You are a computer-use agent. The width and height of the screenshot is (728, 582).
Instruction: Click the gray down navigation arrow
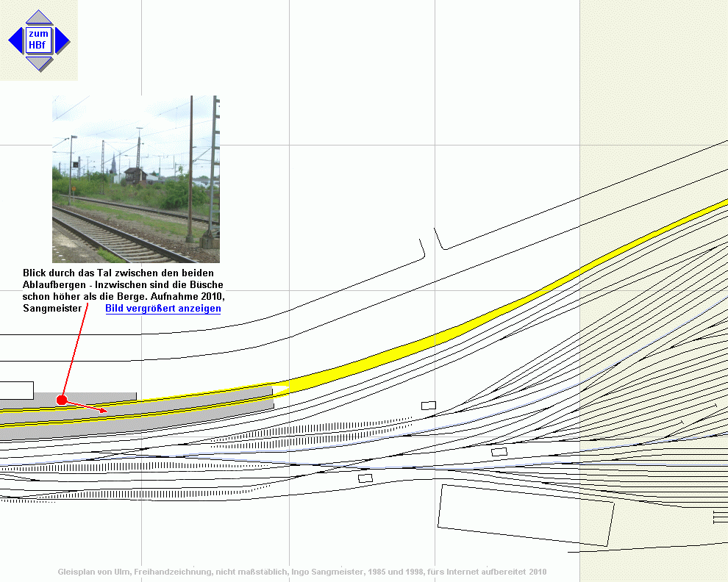click(x=38, y=64)
